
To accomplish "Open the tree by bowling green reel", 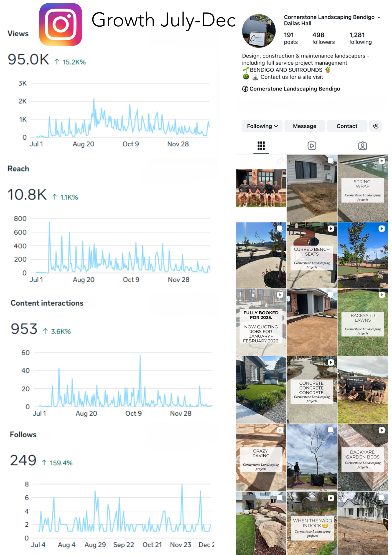I will 363,255.
